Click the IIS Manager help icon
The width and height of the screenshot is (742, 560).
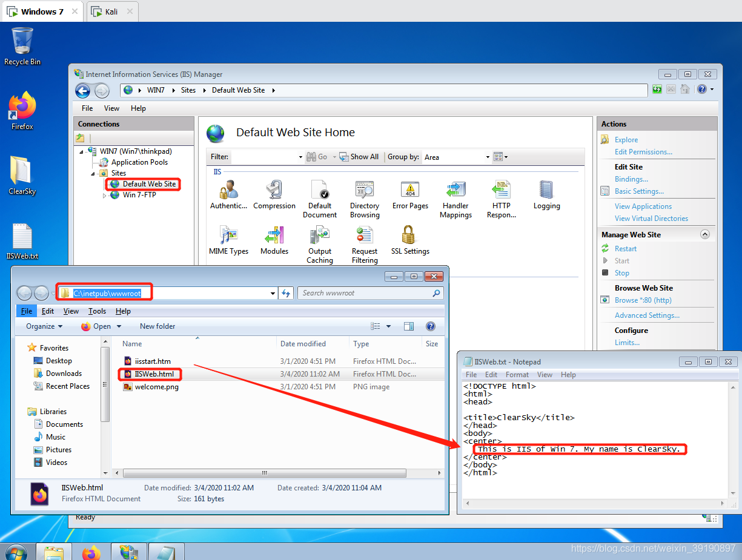click(x=701, y=89)
